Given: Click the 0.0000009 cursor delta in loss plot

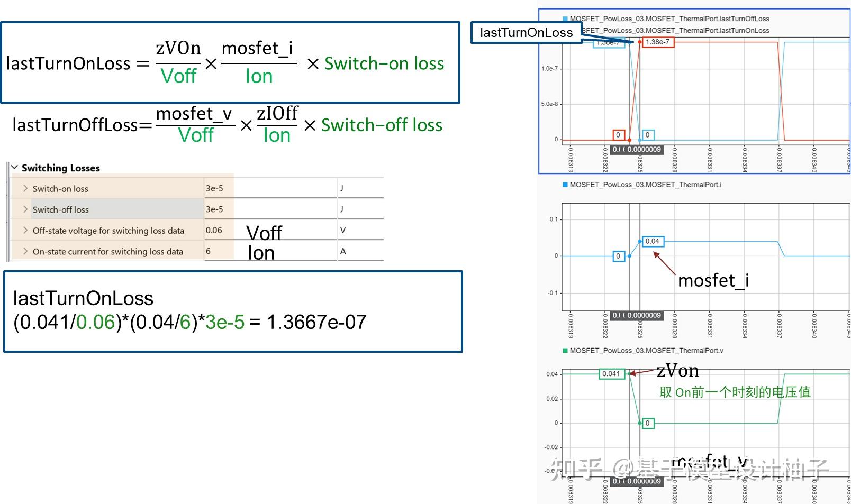Looking at the screenshot, I should (x=644, y=150).
